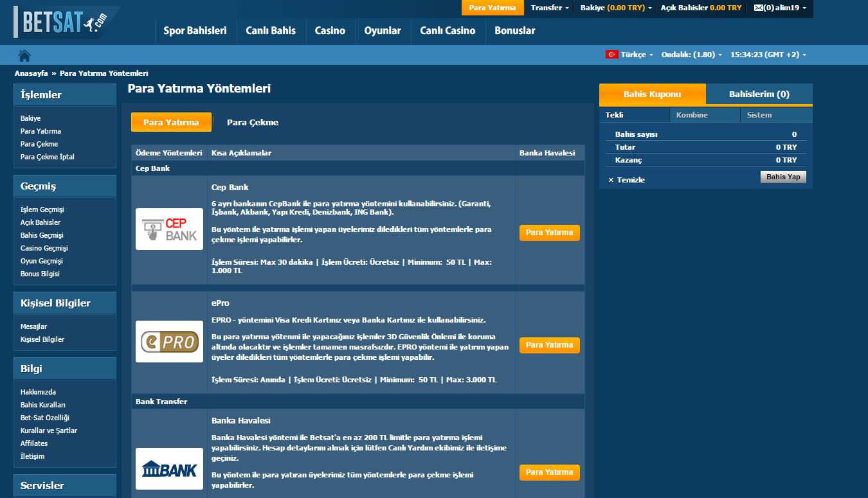Select the Kombine coupon tab
This screenshot has width=868, height=498.
click(x=705, y=115)
